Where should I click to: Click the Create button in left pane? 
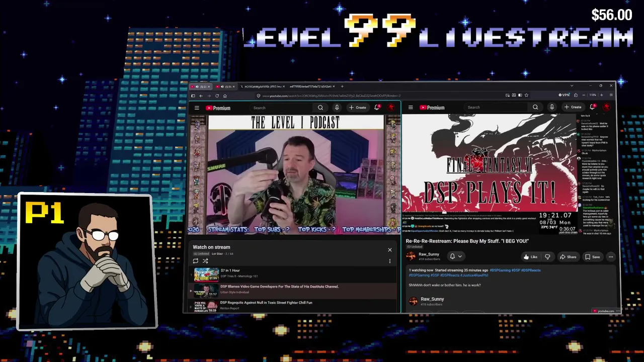tap(358, 108)
